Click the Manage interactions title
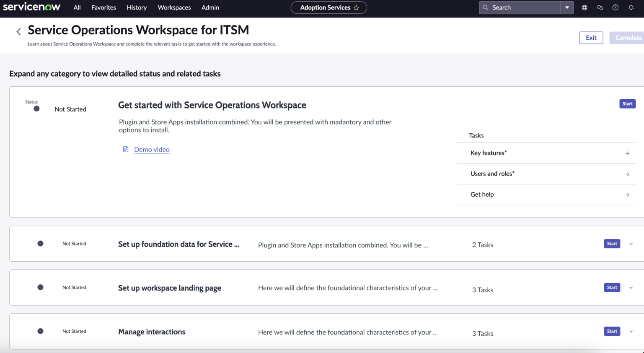Screen dimensions: 644x353 coord(152,332)
